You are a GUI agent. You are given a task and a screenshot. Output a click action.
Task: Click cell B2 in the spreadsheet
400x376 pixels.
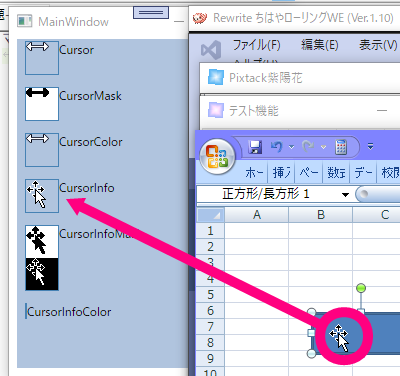pos(321,247)
